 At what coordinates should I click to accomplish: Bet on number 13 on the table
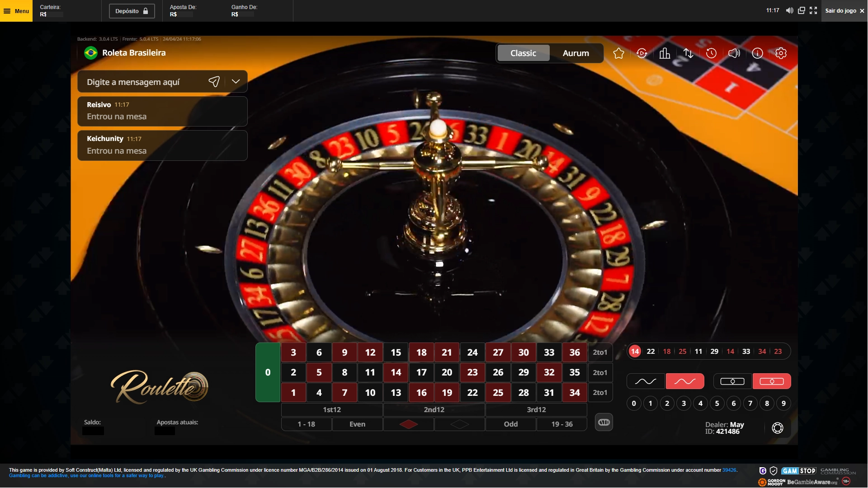(396, 393)
